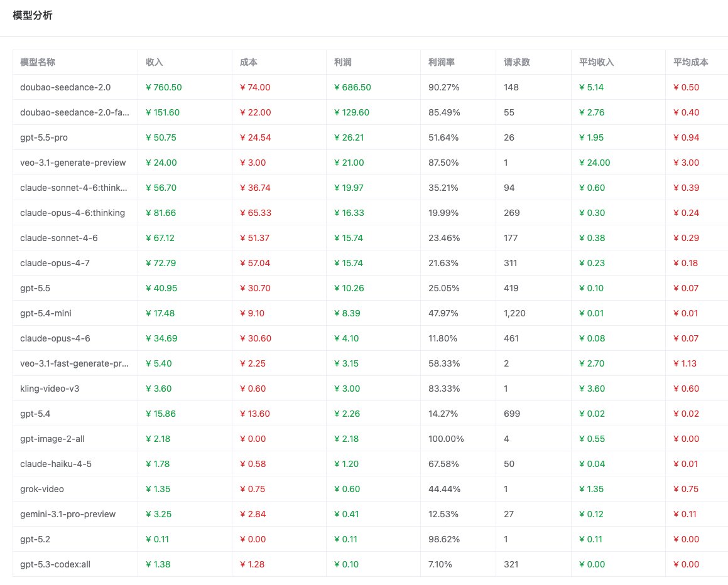Click the profit value ¥ 686.50
The height and width of the screenshot is (585, 728).
coord(352,87)
